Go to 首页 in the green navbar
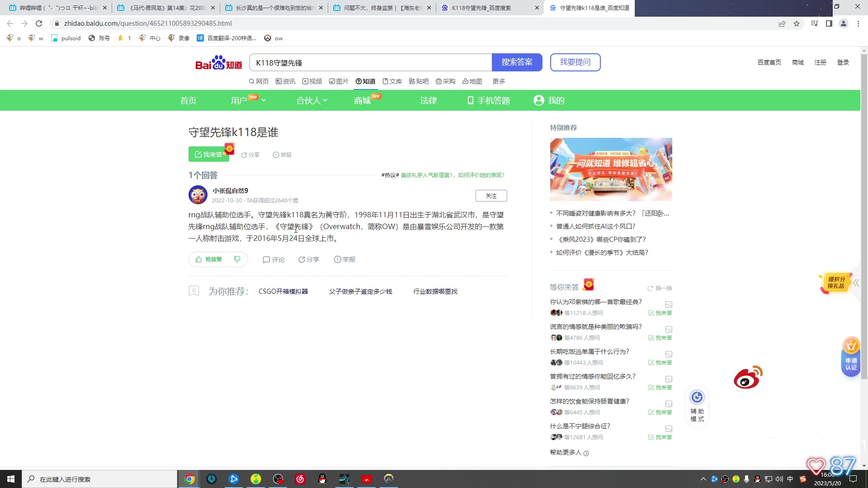 click(x=188, y=100)
